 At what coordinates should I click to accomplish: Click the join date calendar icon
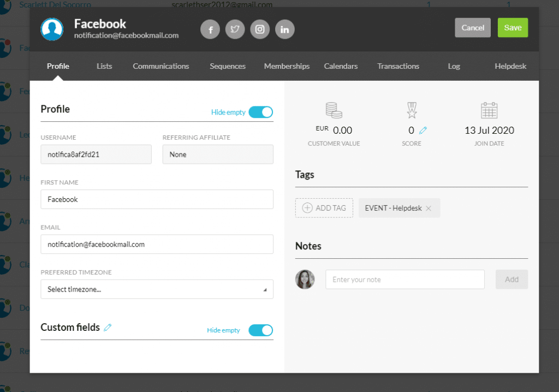coord(489,110)
